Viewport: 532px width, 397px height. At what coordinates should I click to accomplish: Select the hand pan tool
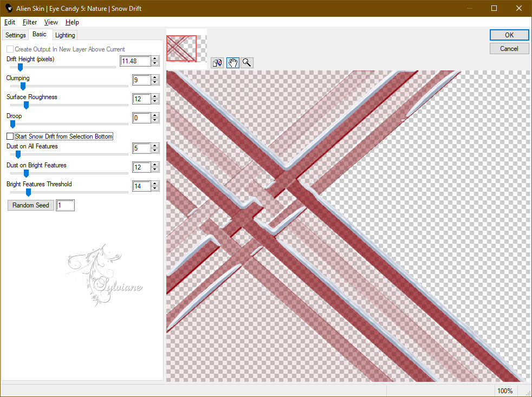point(233,63)
